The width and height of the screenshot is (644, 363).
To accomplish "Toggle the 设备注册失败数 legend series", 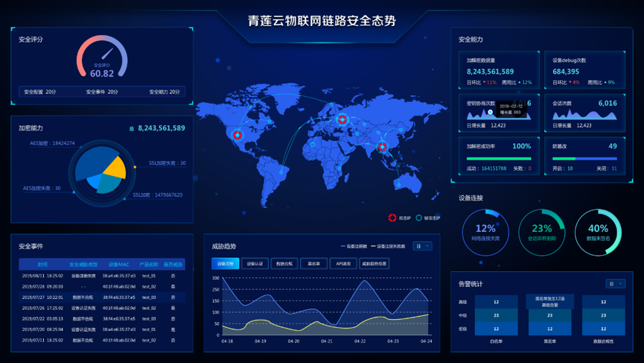I will (x=388, y=246).
